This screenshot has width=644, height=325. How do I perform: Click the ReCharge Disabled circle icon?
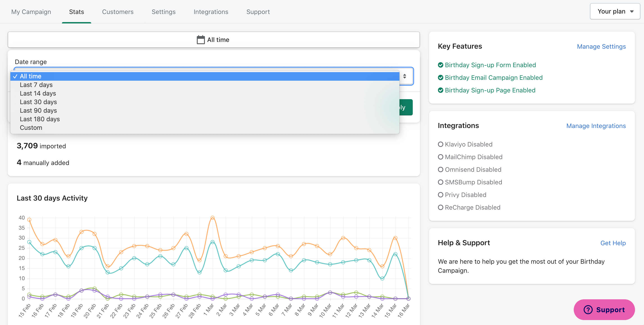click(440, 207)
